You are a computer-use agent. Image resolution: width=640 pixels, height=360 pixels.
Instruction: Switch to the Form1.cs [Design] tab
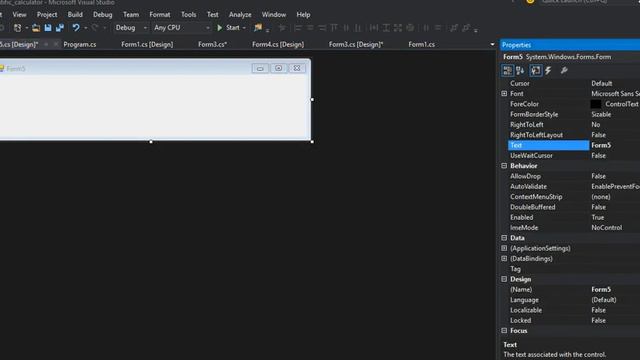pyautogui.click(x=147, y=44)
